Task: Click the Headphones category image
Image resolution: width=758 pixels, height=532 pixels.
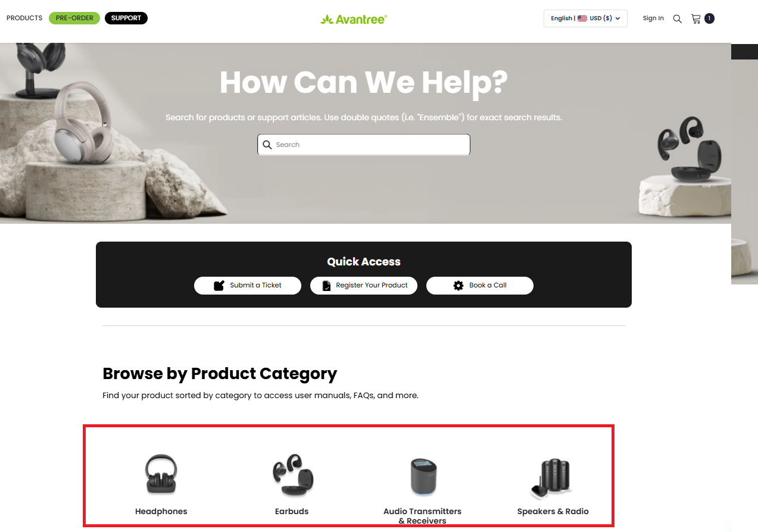Action: pyautogui.click(x=161, y=474)
